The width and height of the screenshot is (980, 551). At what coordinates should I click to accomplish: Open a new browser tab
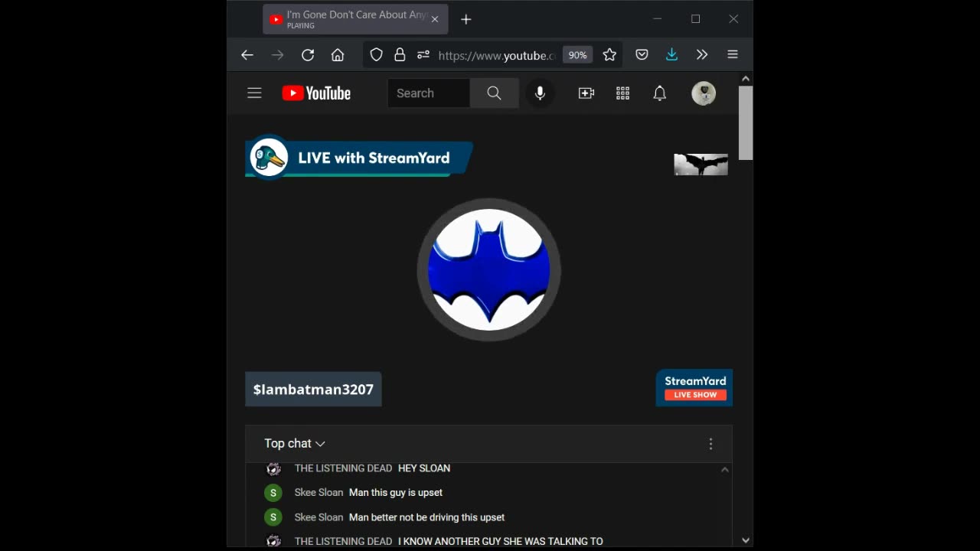pyautogui.click(x=466, y=19)
